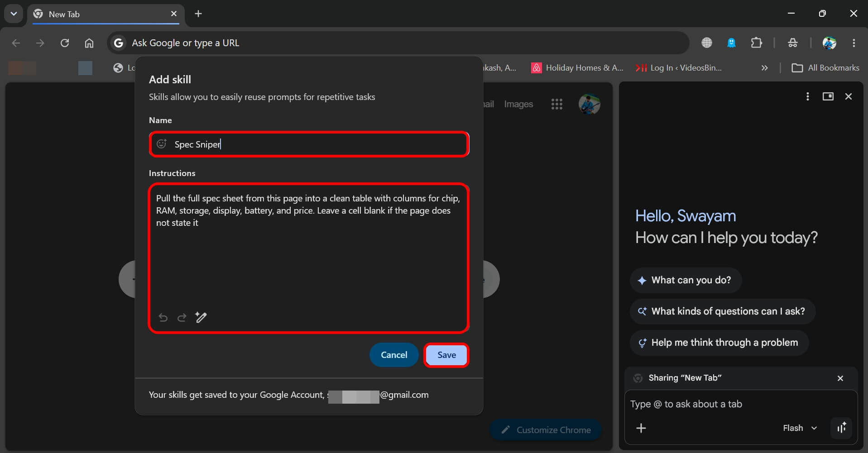Screen dimensions: 868x453
Task: Close the New Tab browser tab
Action: (173, 14)
